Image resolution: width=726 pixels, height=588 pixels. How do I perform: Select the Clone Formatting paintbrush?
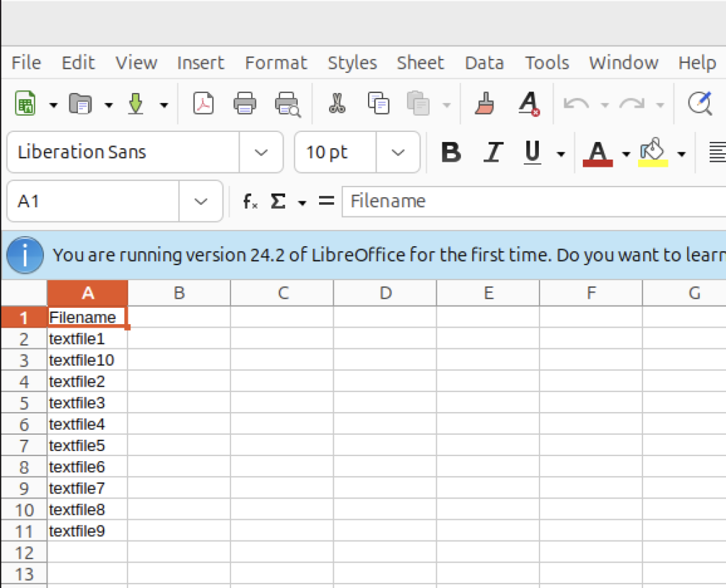click(x=485, y=104)
